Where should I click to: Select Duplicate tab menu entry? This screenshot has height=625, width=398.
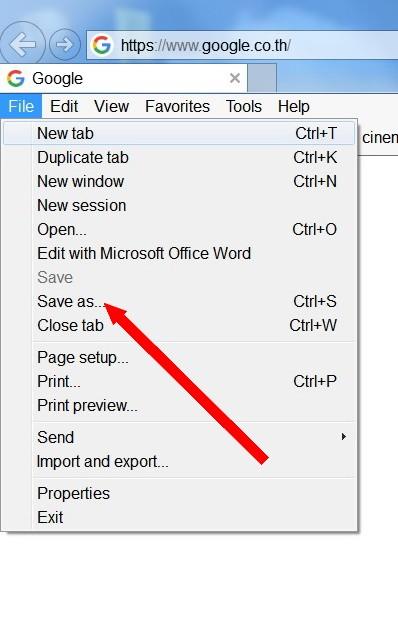(x=179, y=157)
